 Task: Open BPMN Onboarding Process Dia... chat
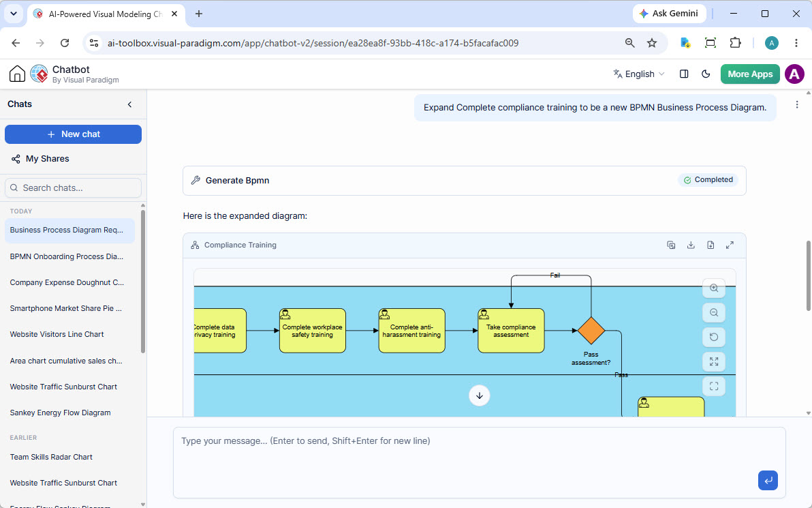tap(69, 256)
